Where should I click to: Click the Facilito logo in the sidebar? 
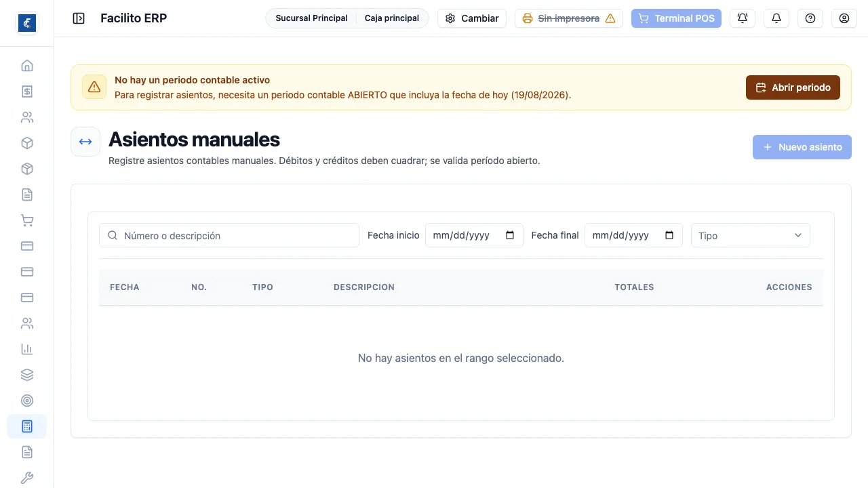click(26, 23)
